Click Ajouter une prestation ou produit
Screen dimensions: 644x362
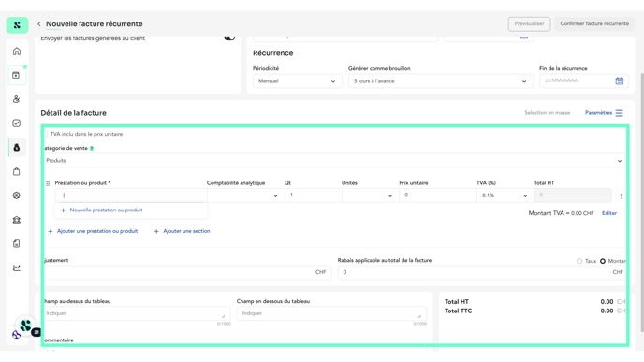93,231
